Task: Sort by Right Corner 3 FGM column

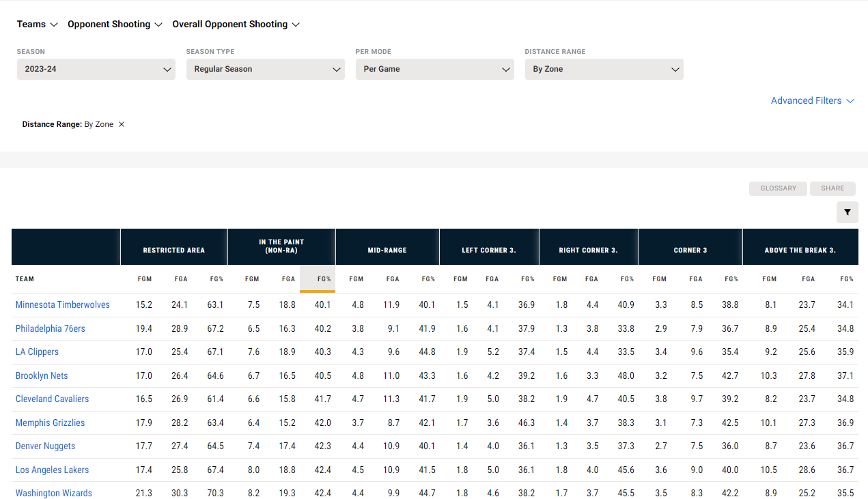Action: coord(560,279)
